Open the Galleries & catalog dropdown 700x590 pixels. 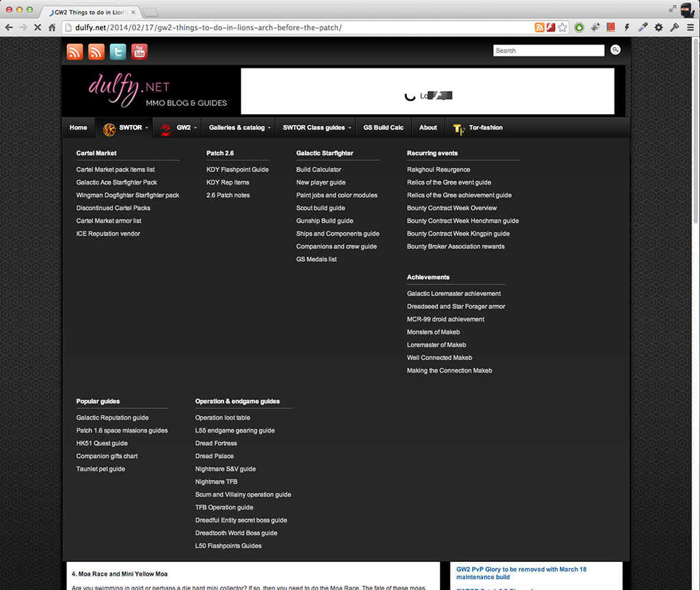point(239,128)
